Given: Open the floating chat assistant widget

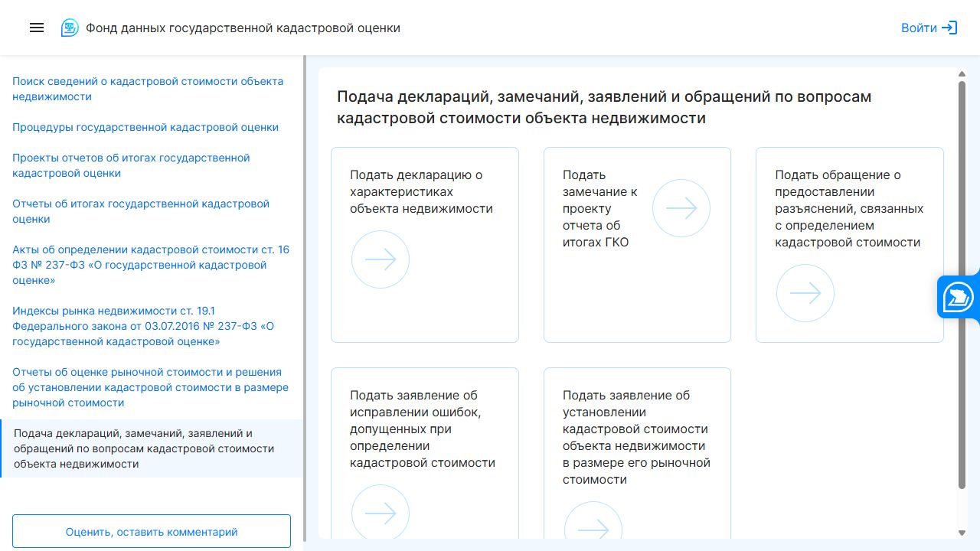Looking at the screenshot, I should [x=958, y=298].
